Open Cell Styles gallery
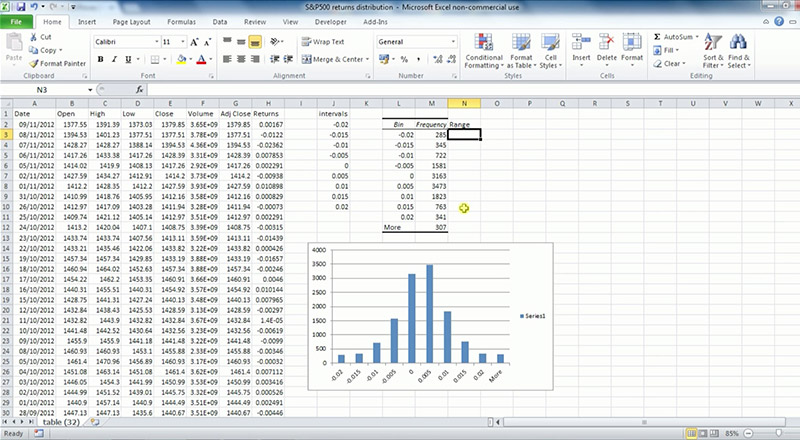 [551, 51]
